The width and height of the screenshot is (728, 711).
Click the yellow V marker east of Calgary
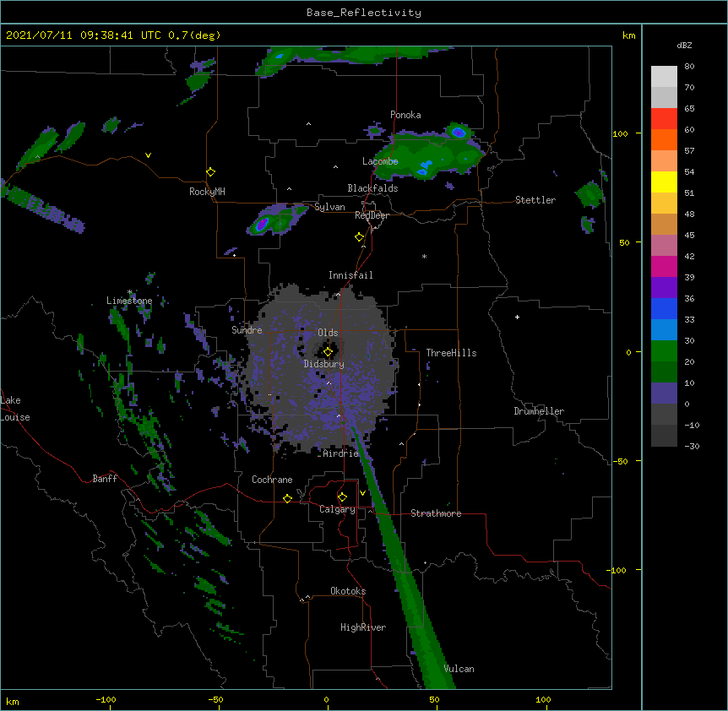(362, 493)
